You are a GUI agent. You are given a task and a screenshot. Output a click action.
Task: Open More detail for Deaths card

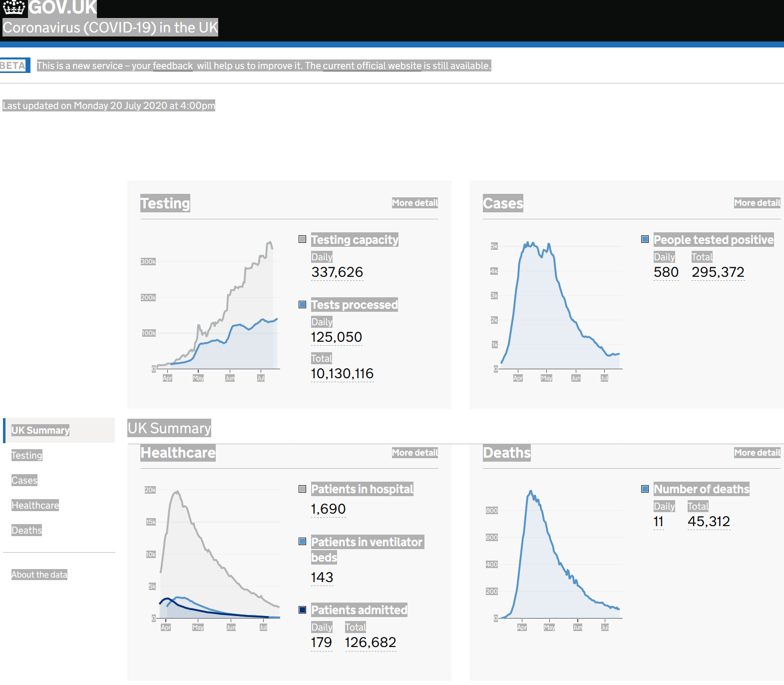757,453
